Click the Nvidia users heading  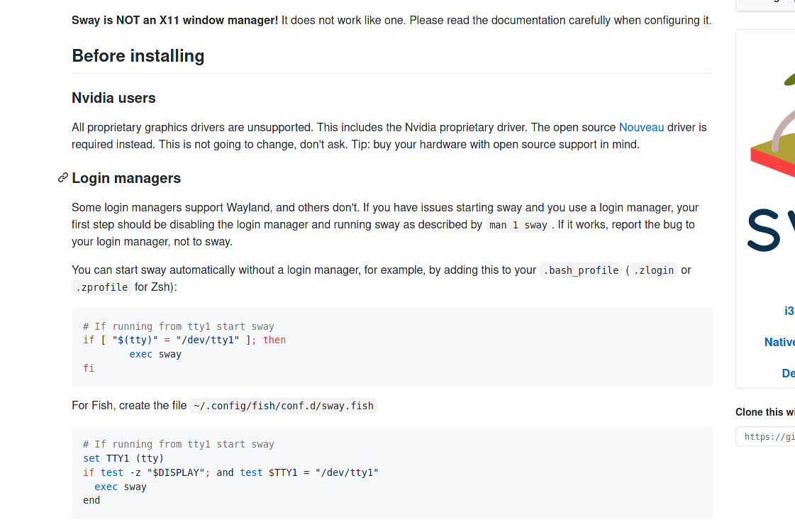pos(113,98)
